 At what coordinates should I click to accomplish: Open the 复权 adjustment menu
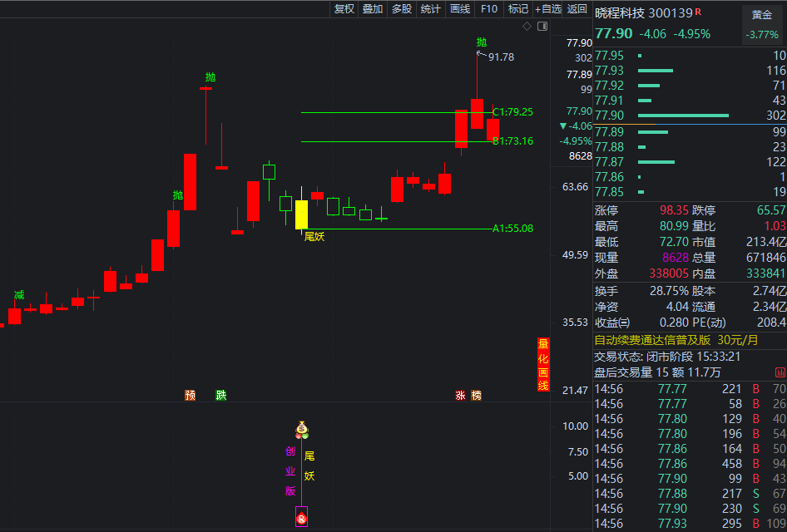click(344, 9)
